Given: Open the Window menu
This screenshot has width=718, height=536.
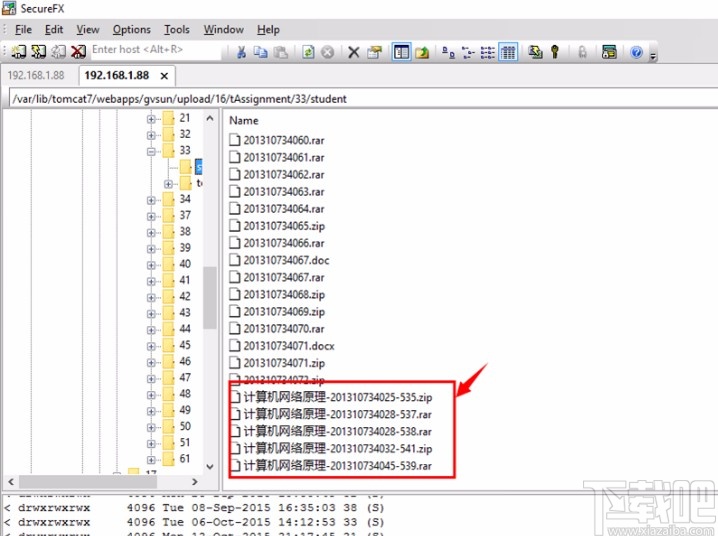Looking at the screenshot, I should [223, 30].
